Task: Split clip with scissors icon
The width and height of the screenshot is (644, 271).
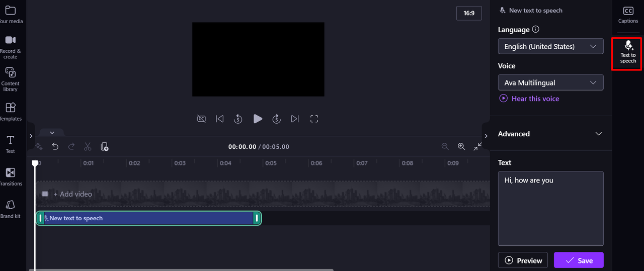Action: point(88,146)
